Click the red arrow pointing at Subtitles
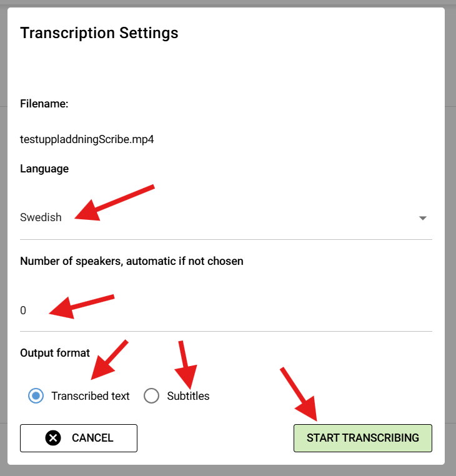The image size is (456, 476). tap(186, 364)
